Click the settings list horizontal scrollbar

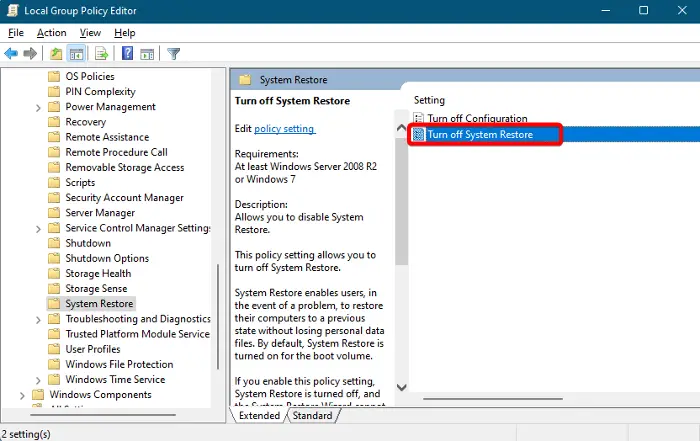493,399
